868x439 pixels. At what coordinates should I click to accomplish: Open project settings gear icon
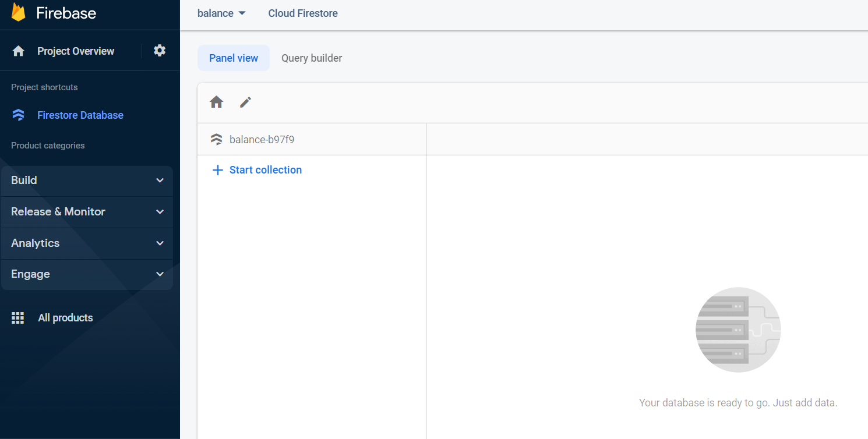160,51
